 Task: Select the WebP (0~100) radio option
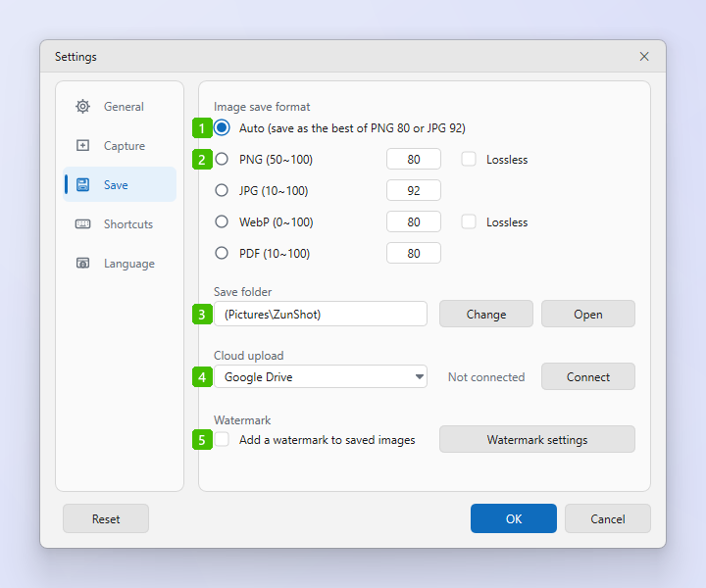click(x=222, y=221)
